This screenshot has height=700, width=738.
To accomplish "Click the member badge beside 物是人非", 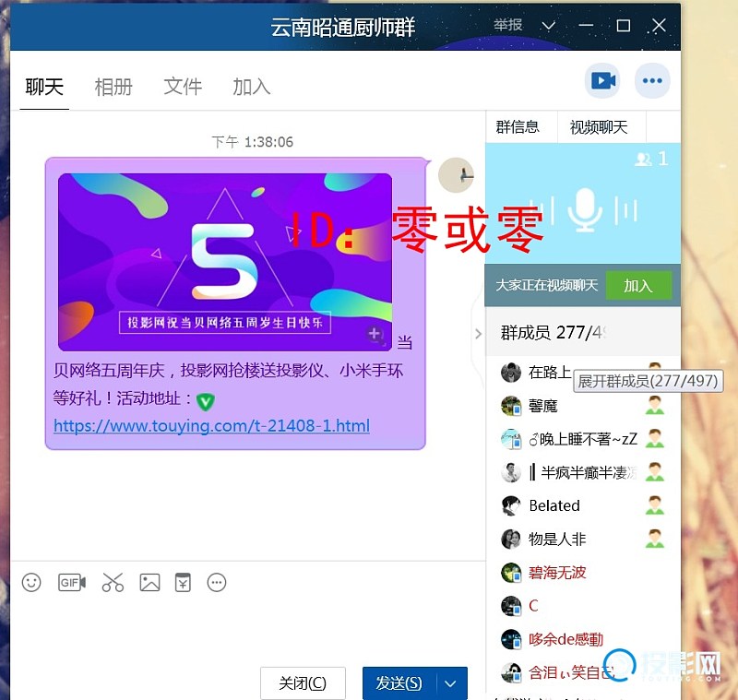I will click(x=655, y=539).
